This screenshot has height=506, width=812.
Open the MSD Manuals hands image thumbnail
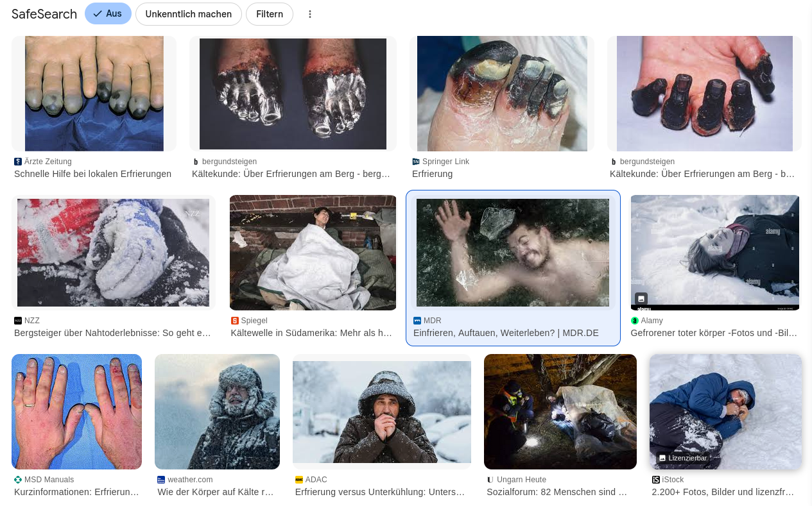[76, 412]
